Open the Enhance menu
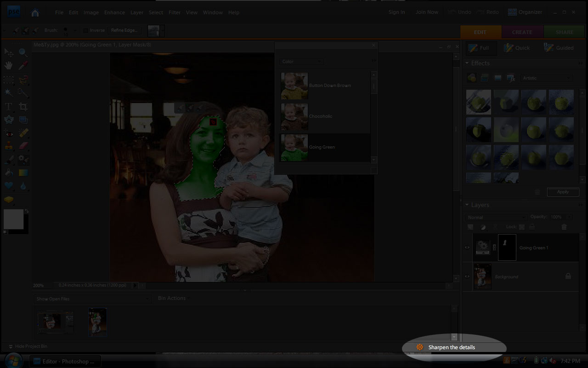588x368 pixels. (x=114, y=12)
